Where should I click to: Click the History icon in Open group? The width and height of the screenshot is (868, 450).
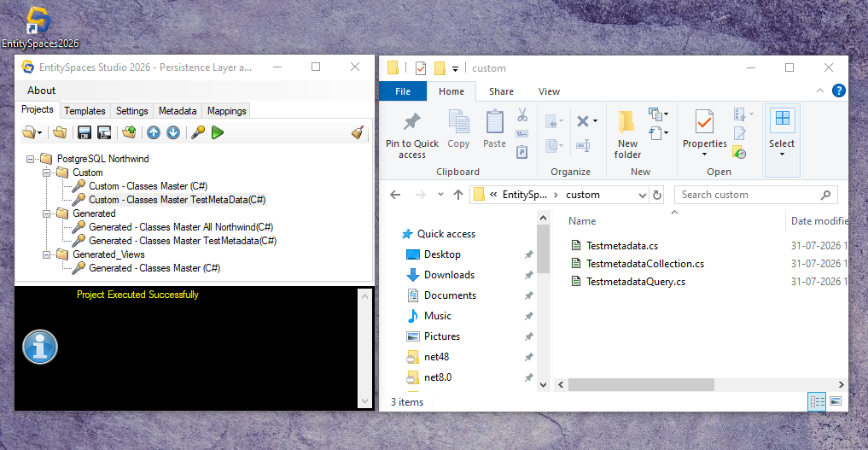coord(739,152)
